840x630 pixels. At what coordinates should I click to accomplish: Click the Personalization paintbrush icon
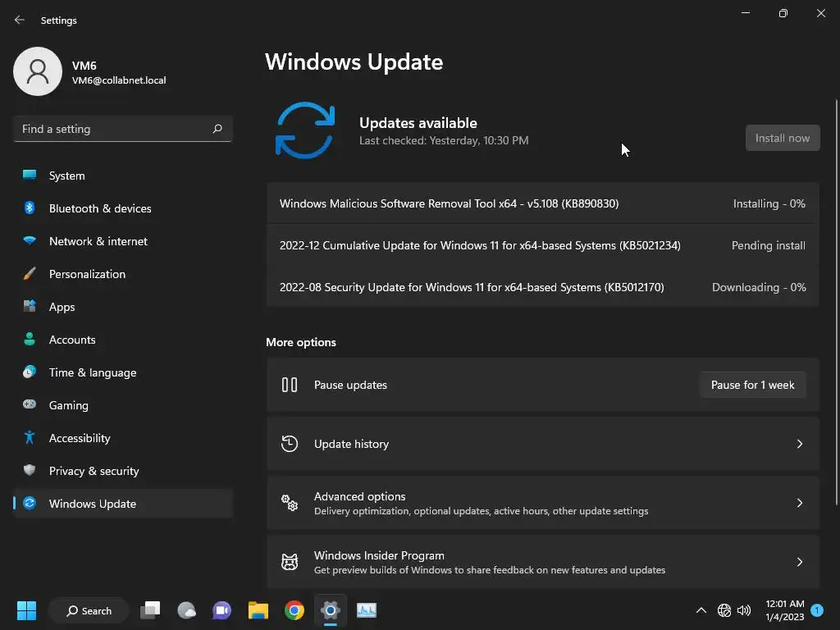[x=30, y=274]
